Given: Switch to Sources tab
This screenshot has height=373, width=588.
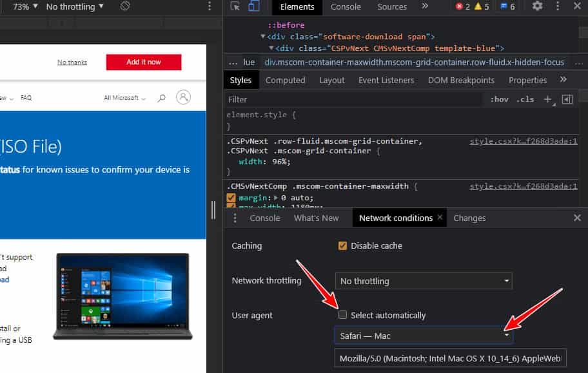Looking at the screenshot, I should [x=392, y=6].
